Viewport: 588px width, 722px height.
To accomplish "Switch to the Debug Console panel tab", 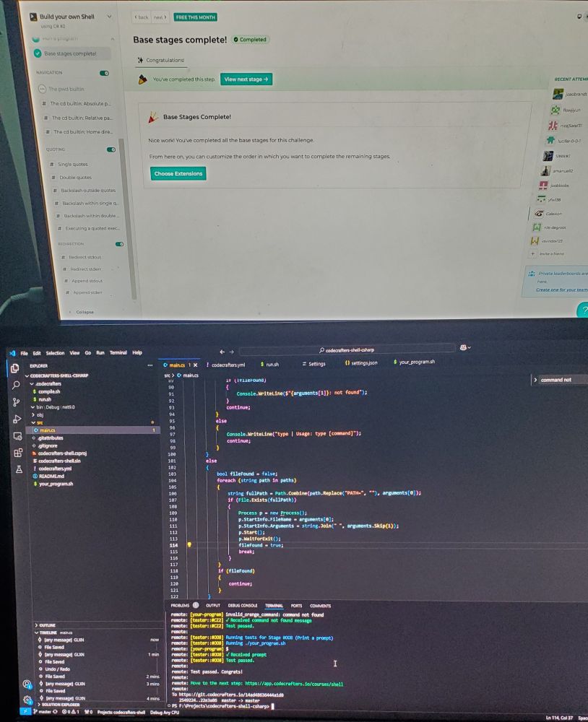I will pyautogui.click(x=243, y=606).
